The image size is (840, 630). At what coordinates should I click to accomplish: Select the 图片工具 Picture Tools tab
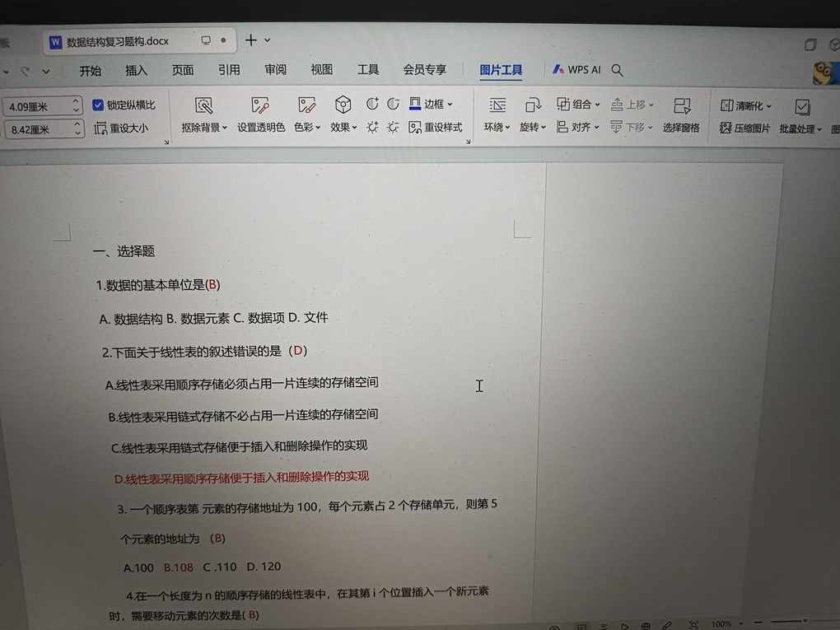click(501, 70)
